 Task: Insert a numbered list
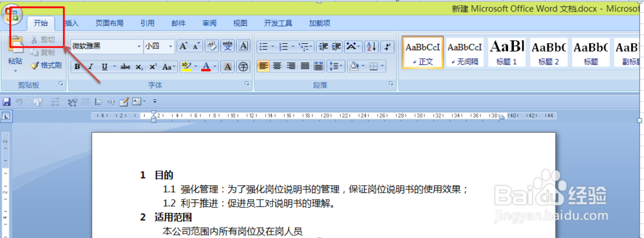(x=283, y=46)
